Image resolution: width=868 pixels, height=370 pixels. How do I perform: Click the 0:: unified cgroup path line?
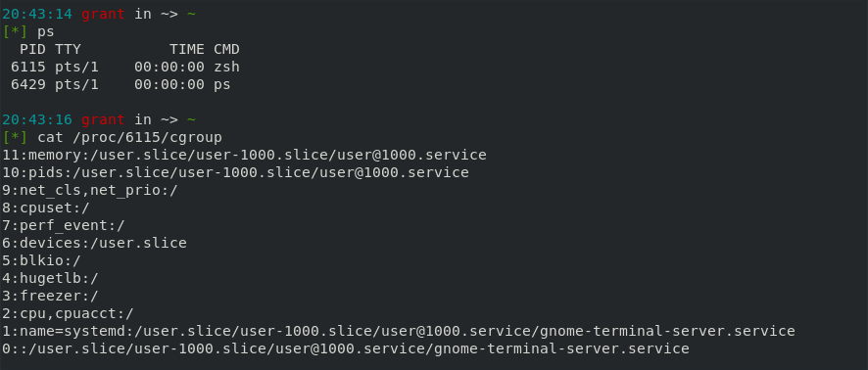tap(346, 349)
